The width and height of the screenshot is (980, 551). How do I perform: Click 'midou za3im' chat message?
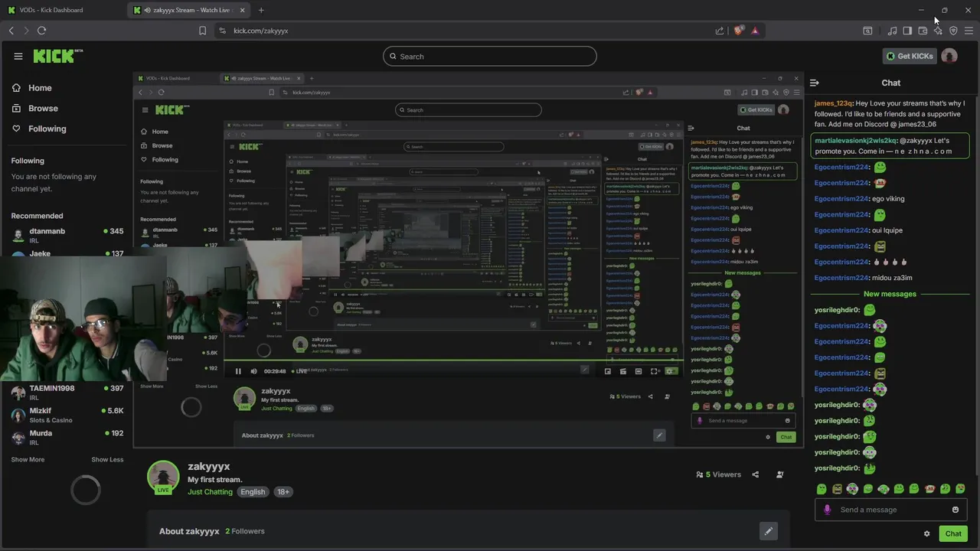(x=892, y=278)
